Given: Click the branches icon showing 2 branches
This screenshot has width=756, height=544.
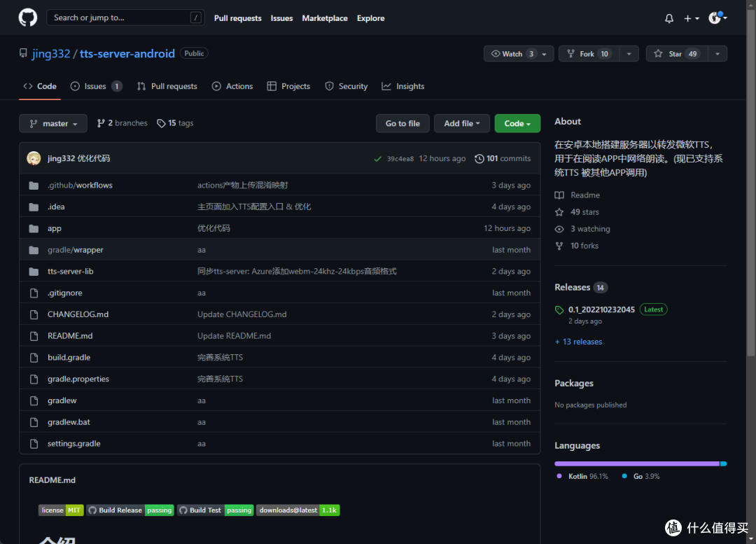Looking at the screenshot, I should point(101,123).
